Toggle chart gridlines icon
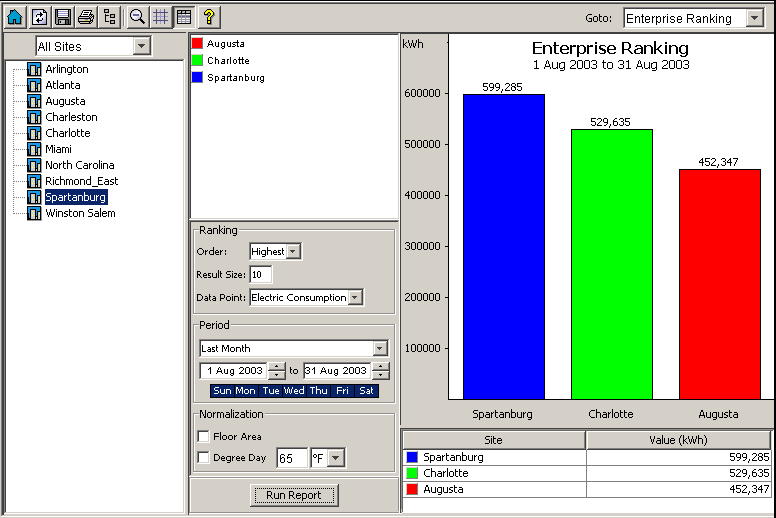 click(x=160, y=17)
